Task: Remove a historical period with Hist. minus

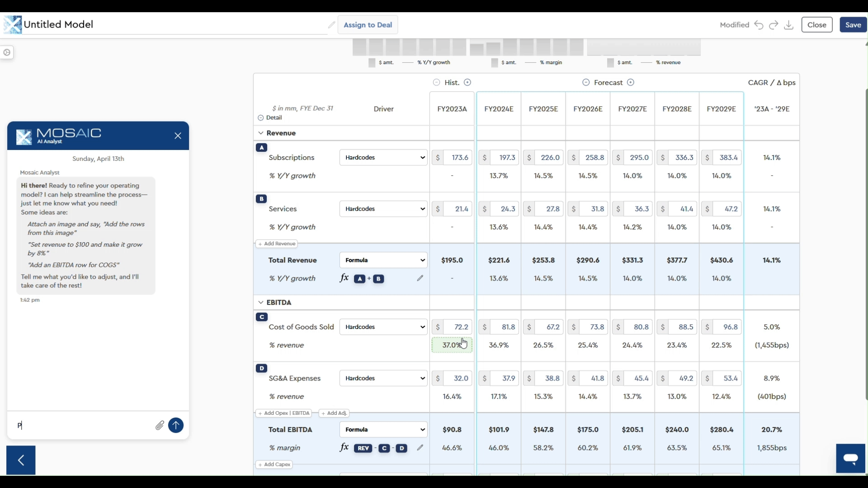Action: click(436, 82)
